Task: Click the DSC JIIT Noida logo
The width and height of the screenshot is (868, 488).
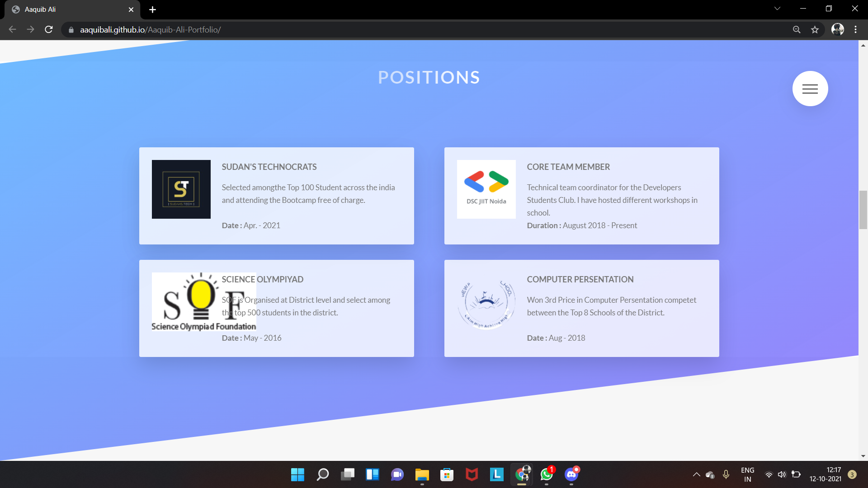Action: (486, 189)
